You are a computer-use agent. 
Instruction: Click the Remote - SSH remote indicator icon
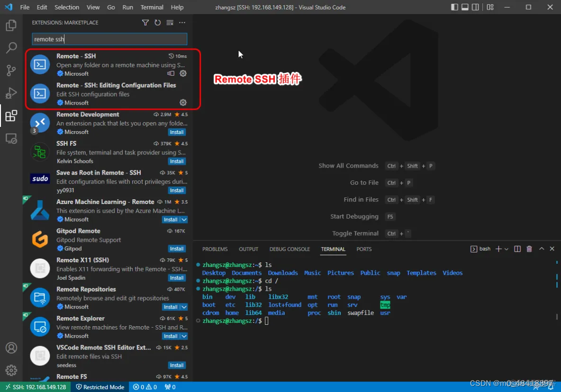171,73
